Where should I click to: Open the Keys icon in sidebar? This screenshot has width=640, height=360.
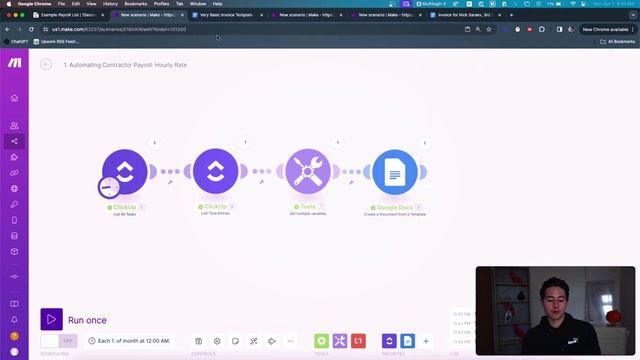14,204
